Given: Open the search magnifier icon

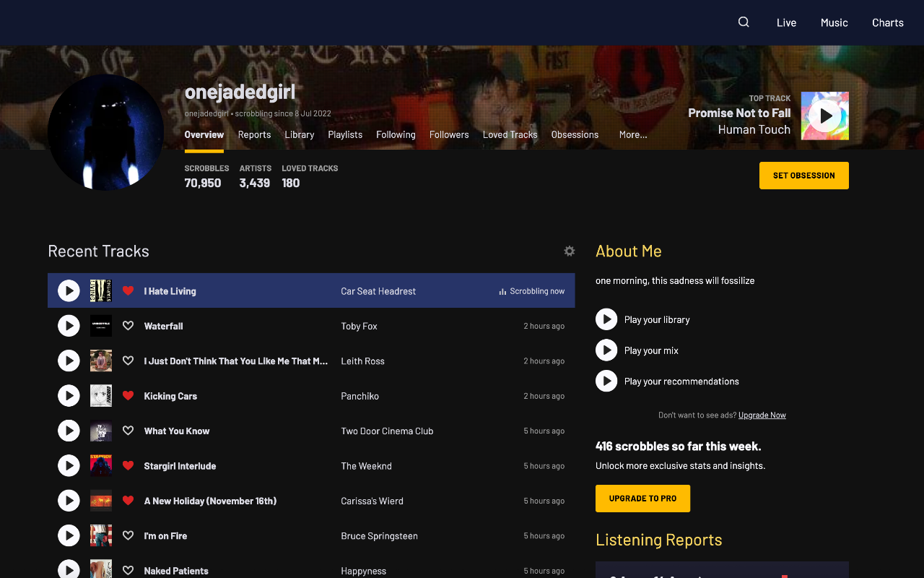Looking at the screenshot, I should 744,22.
